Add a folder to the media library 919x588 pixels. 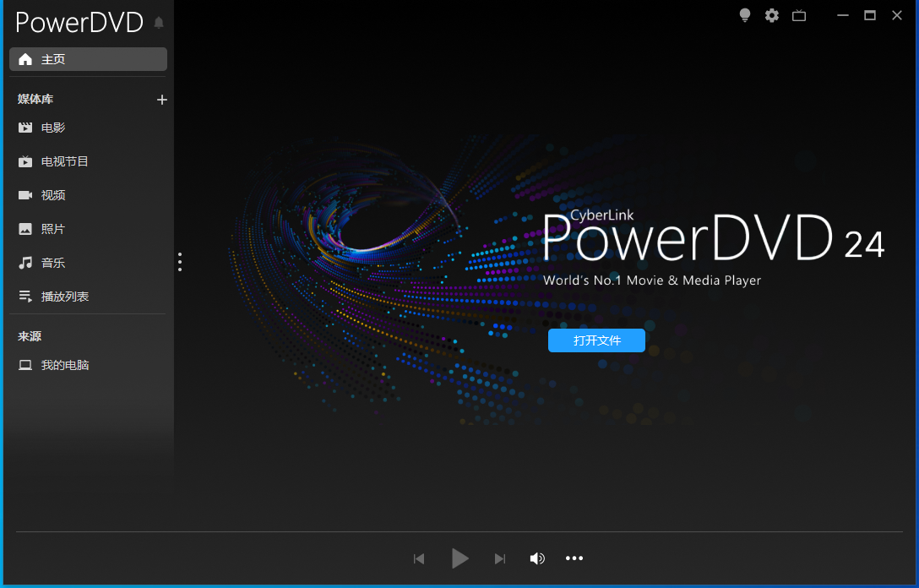(161, 100)
